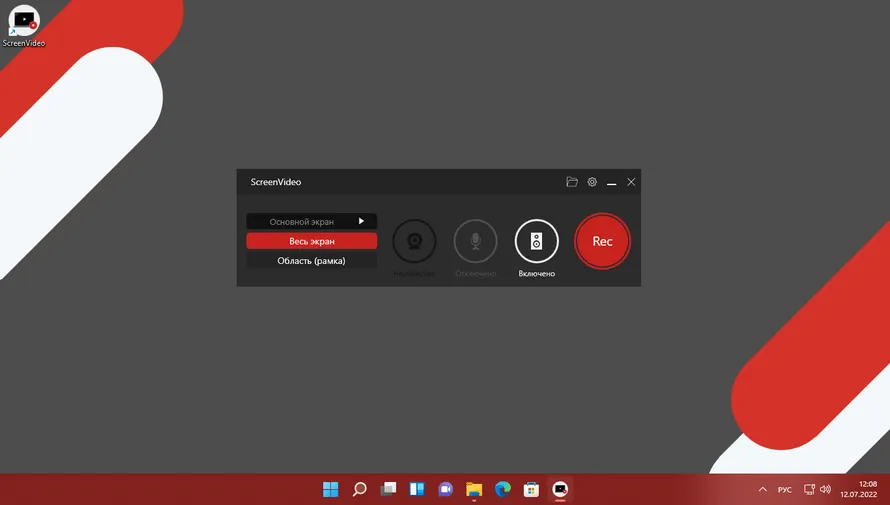Launch Microsoft Edge from the taskbar
890x505 pixels.
tap(503, 489)
